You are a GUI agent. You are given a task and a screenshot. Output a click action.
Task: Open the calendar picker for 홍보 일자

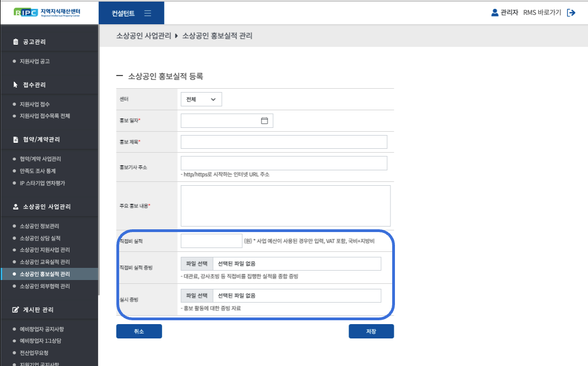(x=264, y=121)
